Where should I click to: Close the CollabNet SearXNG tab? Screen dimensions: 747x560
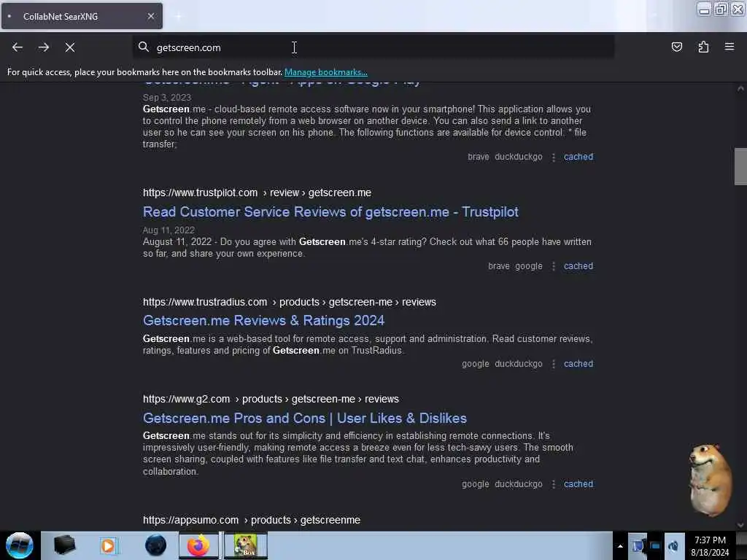pyautogui.click(x=150, y=16)
